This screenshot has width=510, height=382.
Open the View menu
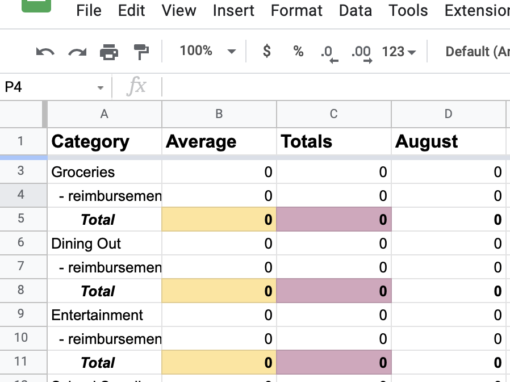pyautogui.click(x=179, y=10)
